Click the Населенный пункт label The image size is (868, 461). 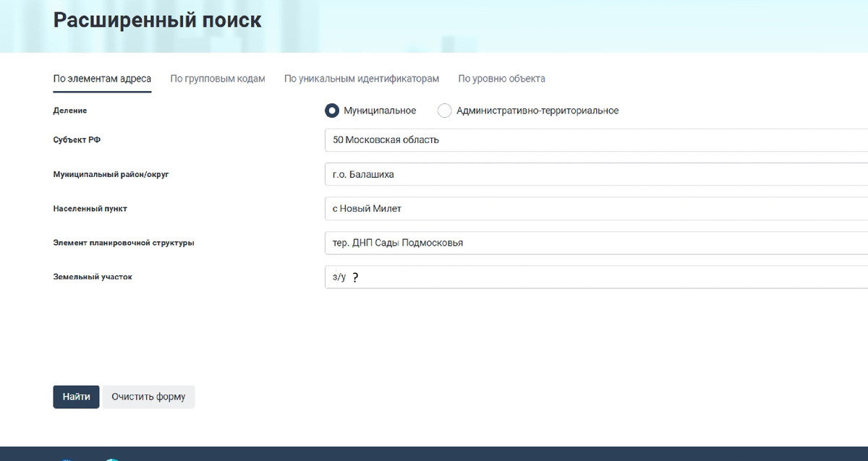(90, 209)
